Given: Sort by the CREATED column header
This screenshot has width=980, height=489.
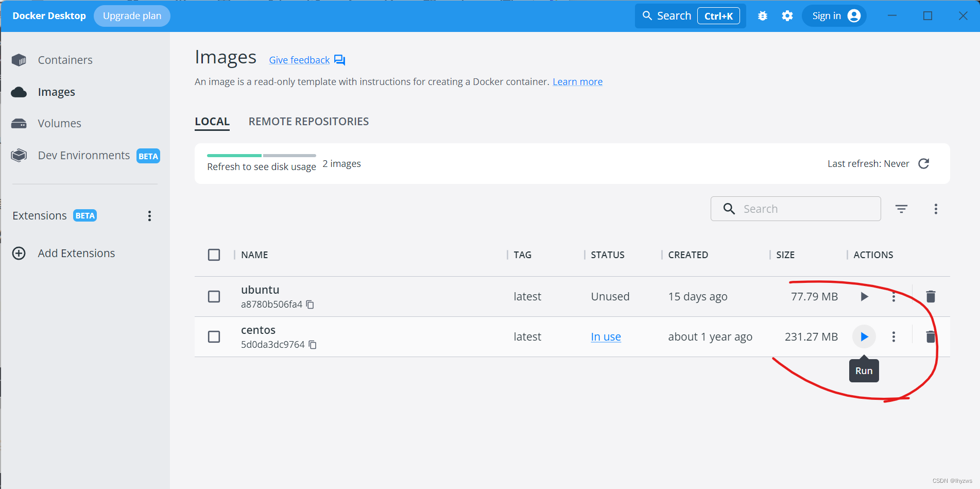Looking at the screenshot, I should [688, 255].
